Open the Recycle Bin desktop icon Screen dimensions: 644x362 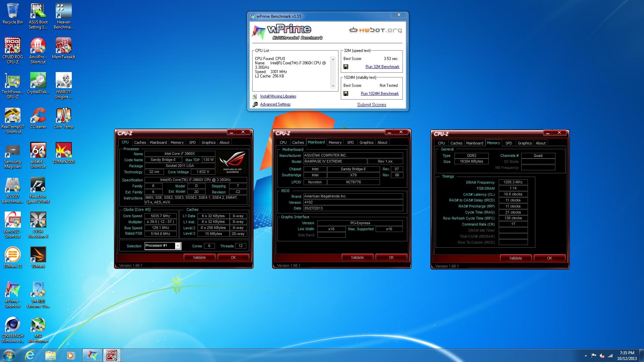13,14
